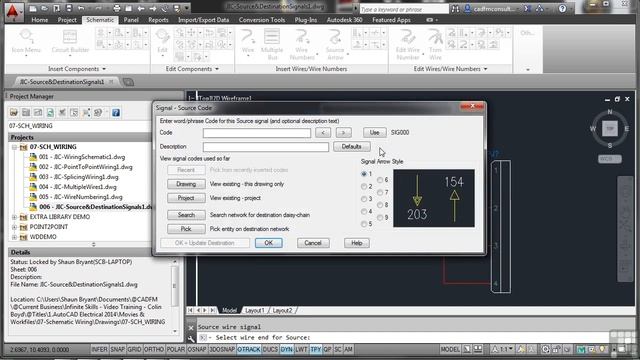The image size is (640, 360).
Task: Select signal arrow style 6 radio button
Action: pyautogui.click(x=380, y=180)
